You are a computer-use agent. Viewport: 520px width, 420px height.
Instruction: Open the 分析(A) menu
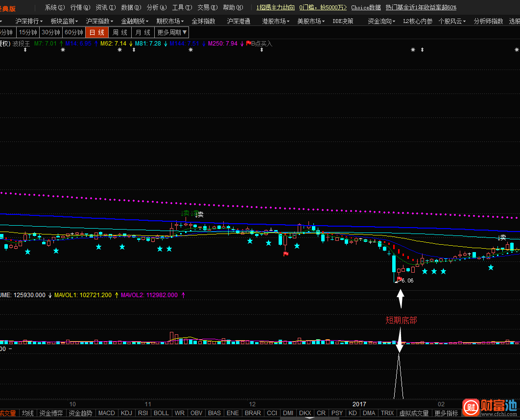(x=157, y=7)
